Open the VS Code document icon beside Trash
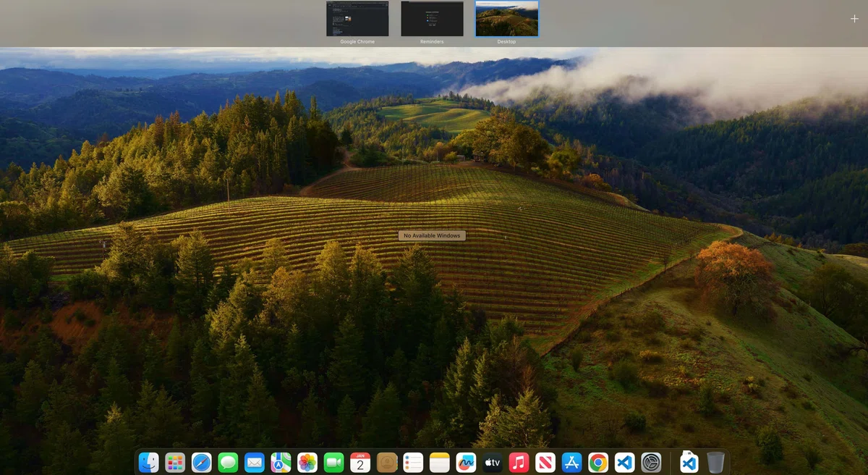The width and height of the screenshot is (868, 475). tap(689, 462)
